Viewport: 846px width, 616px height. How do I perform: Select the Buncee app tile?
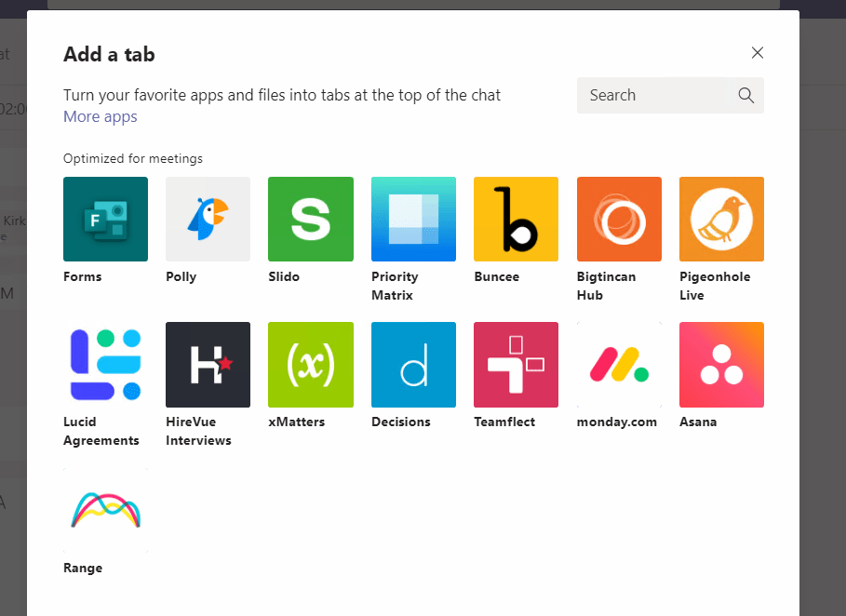516,219
